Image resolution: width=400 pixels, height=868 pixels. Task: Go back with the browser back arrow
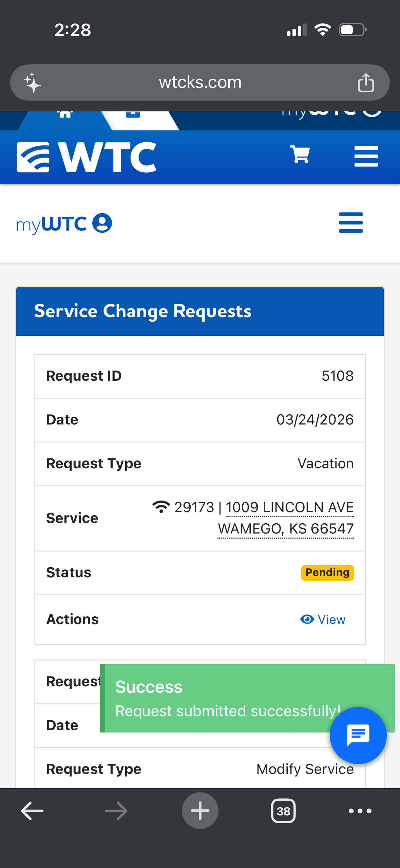(32, 811)
